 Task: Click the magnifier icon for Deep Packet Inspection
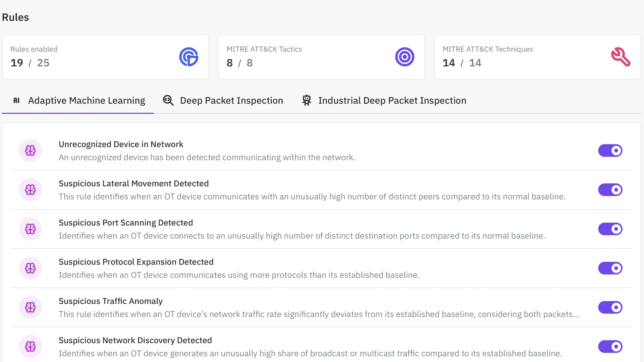pos(168,101)
